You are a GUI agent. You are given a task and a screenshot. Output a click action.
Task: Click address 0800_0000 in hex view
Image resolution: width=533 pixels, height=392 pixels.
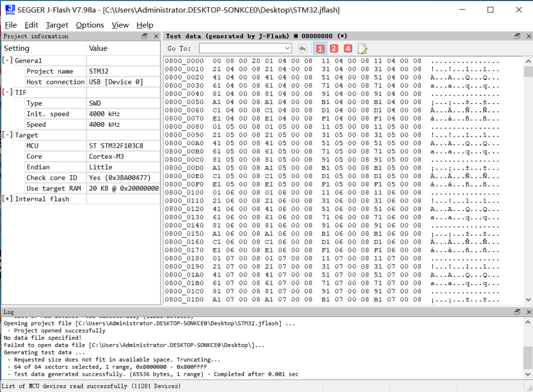point(184,61)
